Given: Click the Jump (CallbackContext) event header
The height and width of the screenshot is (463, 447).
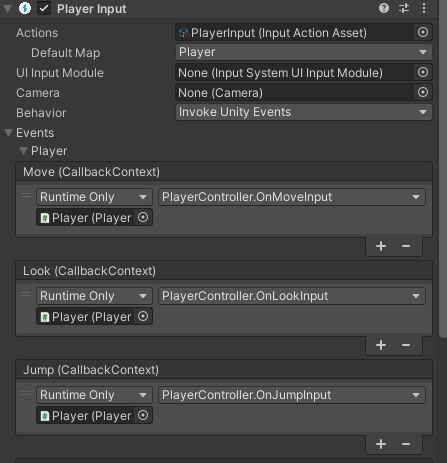Looking at the screenshot, I should [x=224, y=370].
